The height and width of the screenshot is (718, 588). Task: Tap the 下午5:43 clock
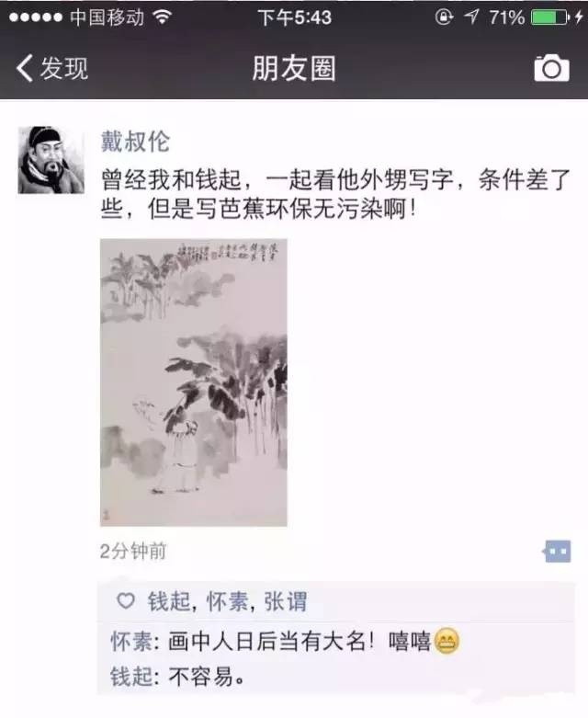[294, 17]
